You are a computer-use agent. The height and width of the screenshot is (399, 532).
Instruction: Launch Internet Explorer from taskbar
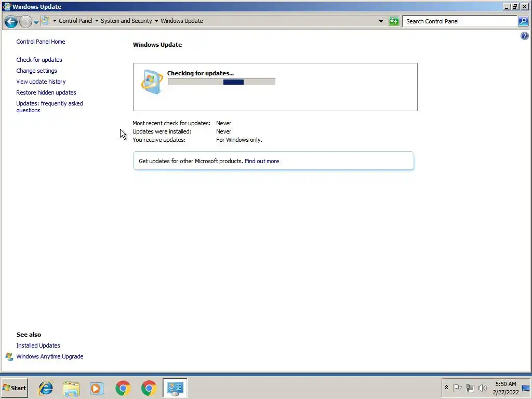46,388
